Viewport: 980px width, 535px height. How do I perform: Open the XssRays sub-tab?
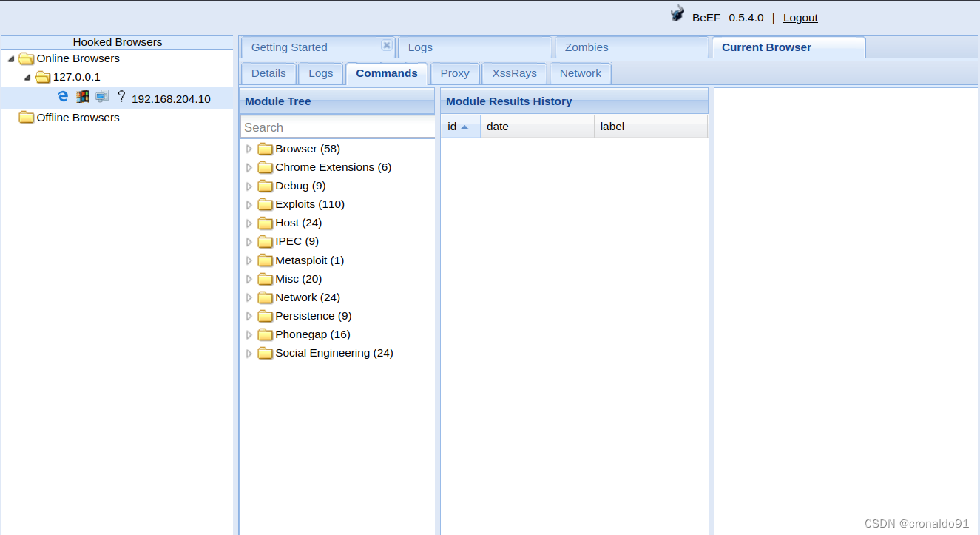point(515,73)
